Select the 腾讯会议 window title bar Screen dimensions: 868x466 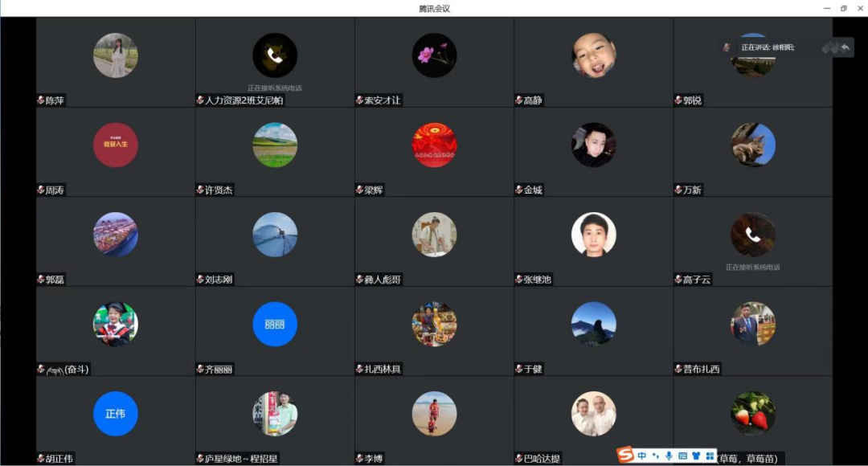point(434,8)
